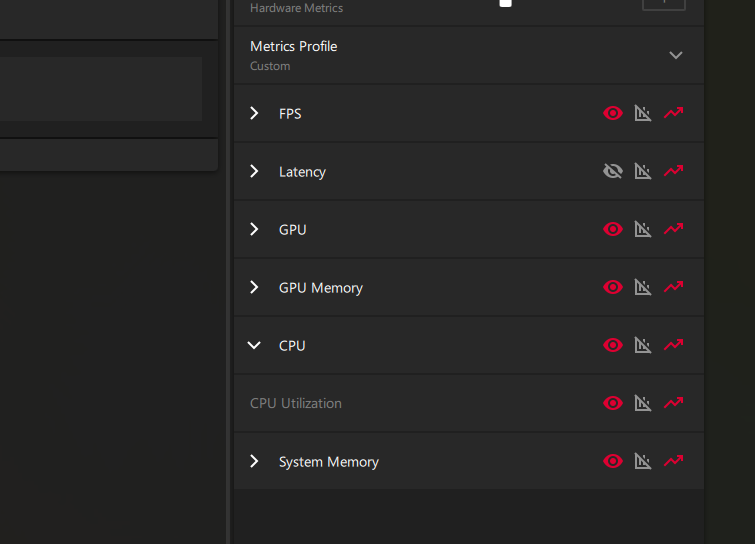This screenshot has width=755, height=544.
Task: Click the GPU Memory graph trend icon
Action: (x=674, y=287)
